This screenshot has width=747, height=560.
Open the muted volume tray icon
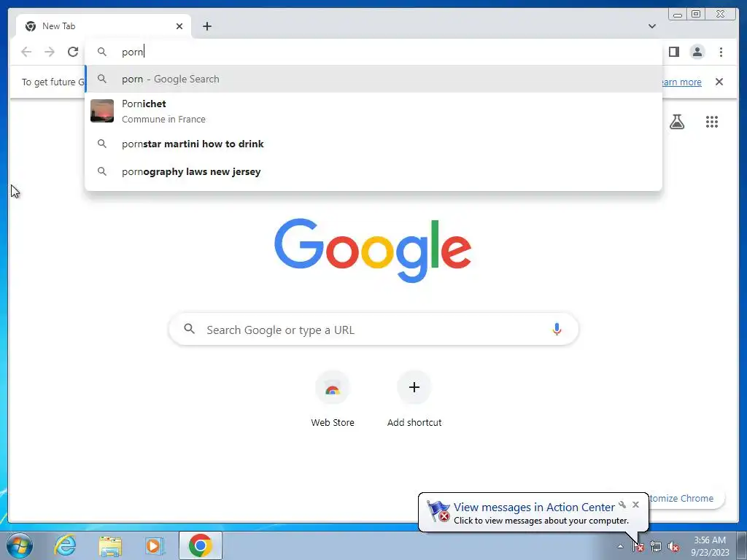(x=673, y=547)
